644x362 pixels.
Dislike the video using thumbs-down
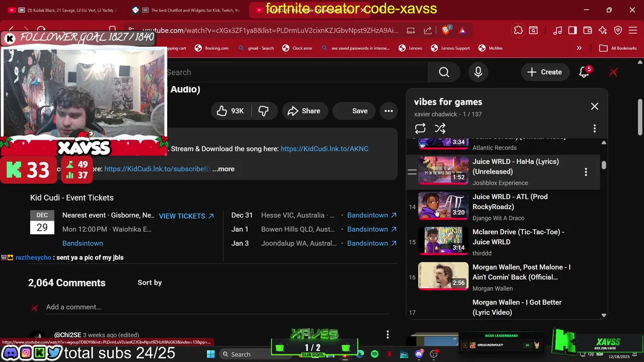tap(263, 111)
